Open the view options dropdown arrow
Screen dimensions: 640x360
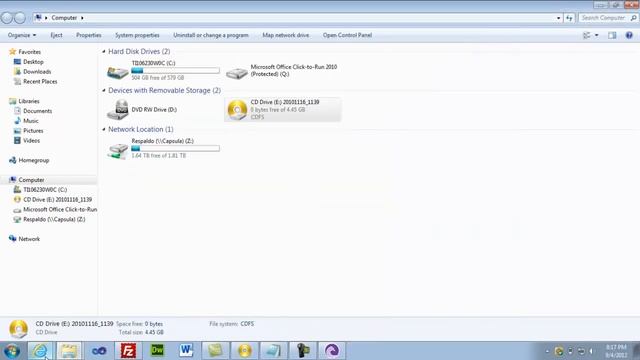coord(596,35)
